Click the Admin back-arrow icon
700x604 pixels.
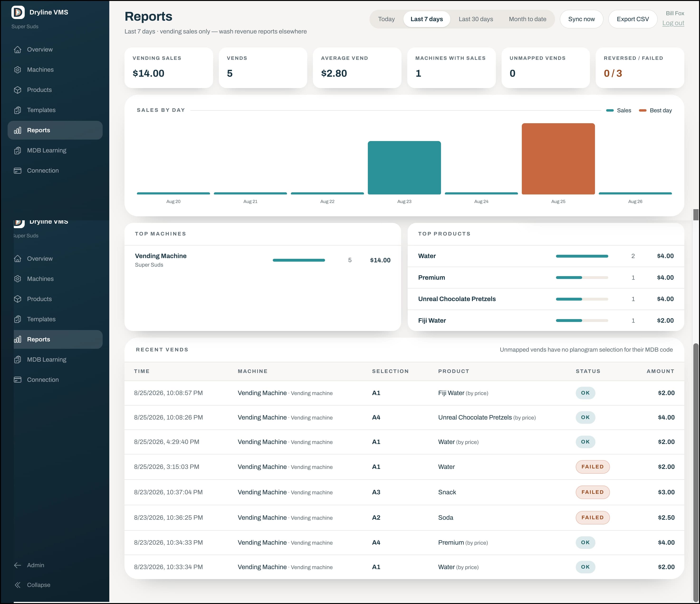click(18, 565)
